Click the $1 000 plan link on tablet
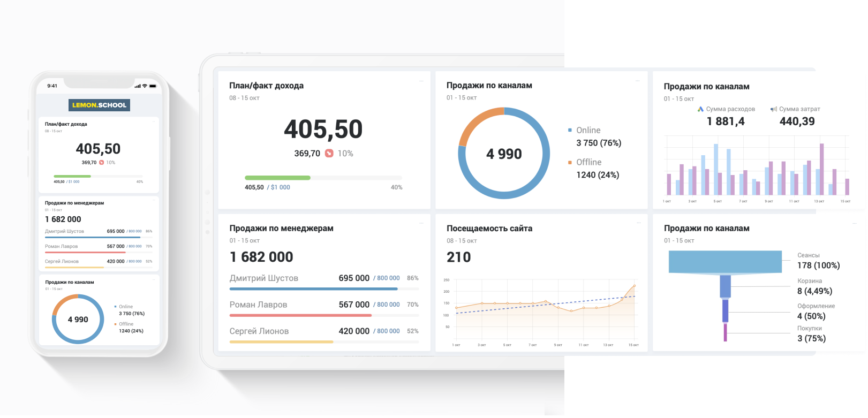Viewport: 868px width, 418px height. click(280, 187)
